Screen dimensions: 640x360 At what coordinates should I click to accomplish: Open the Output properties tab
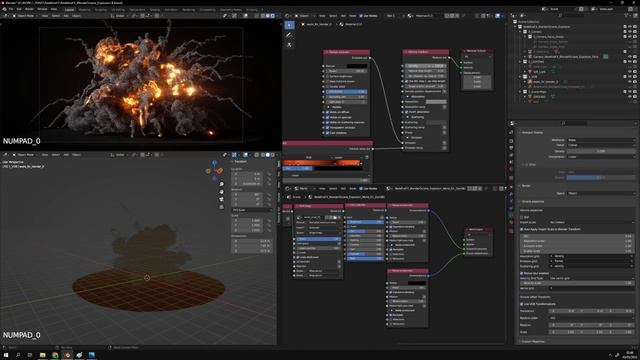(x=511, y=148)
